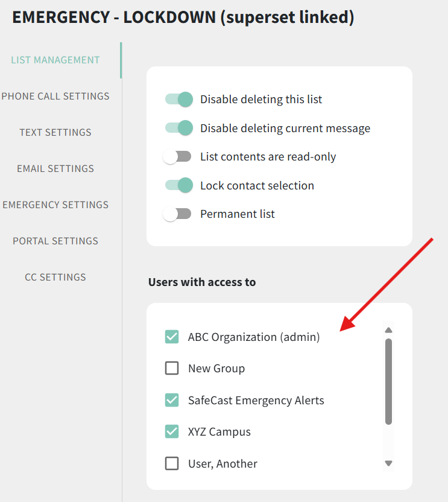Open Phone Call Settings tab
The image size is (448, 502).
click(55, 96)
